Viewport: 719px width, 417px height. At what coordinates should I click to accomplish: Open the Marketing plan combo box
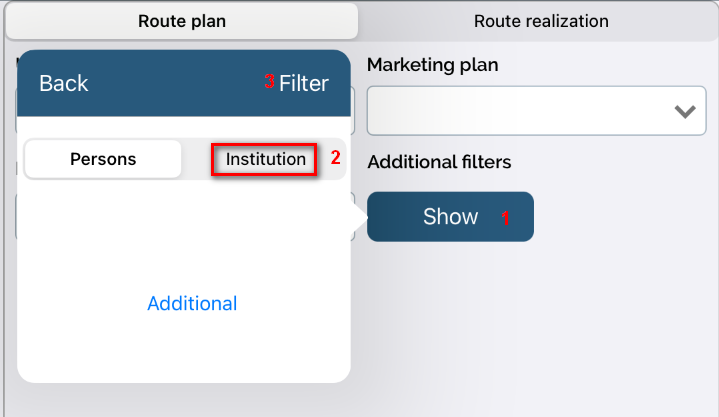click(520, 110)
